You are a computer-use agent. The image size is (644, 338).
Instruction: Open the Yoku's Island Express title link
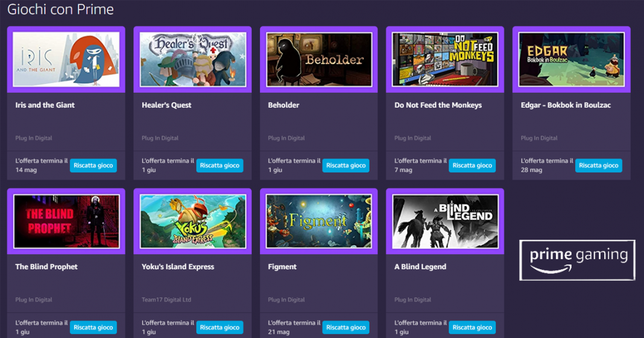(178, 267)
